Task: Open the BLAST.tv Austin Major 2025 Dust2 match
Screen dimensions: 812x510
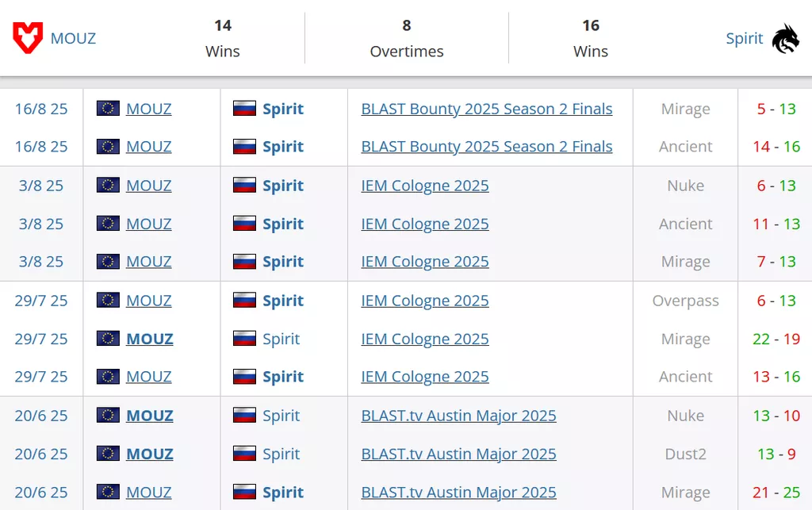Action: click(458, 454)
